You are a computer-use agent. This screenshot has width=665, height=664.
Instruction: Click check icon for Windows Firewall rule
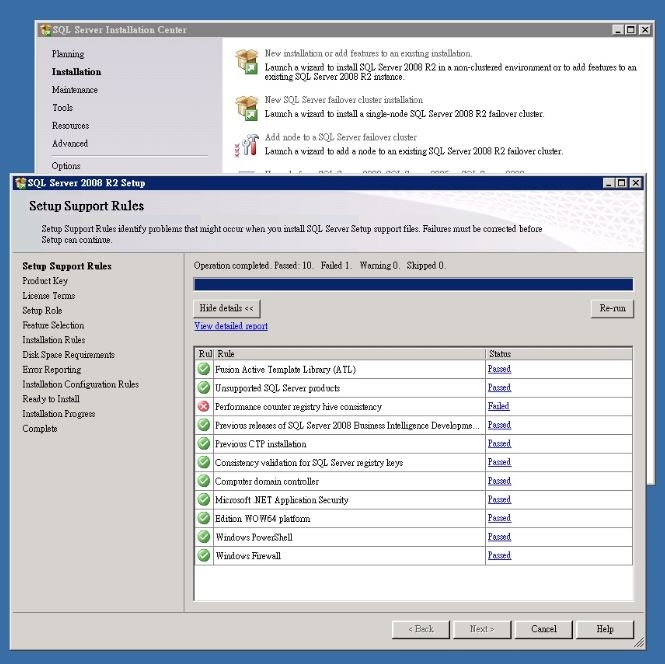pos(204,555)
